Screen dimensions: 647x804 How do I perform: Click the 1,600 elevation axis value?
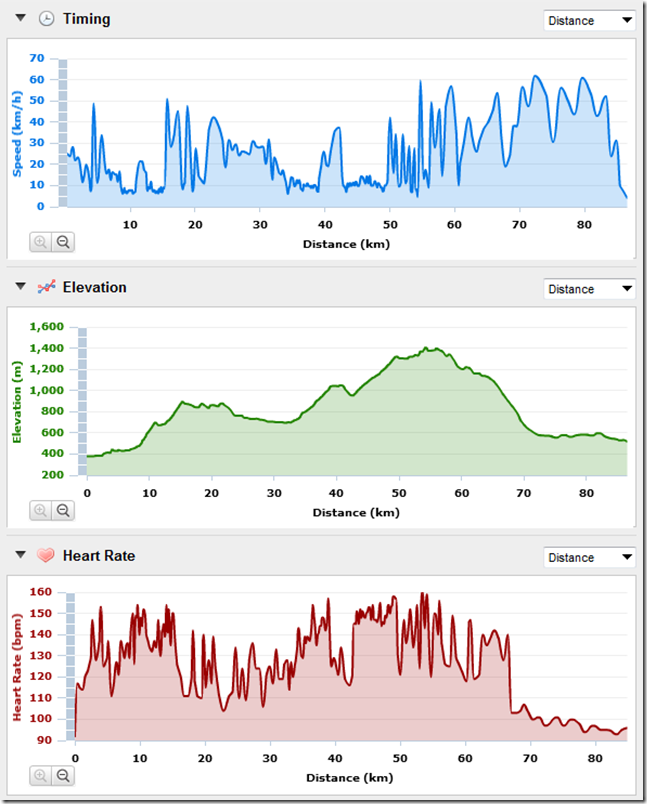tap(47, 327)
